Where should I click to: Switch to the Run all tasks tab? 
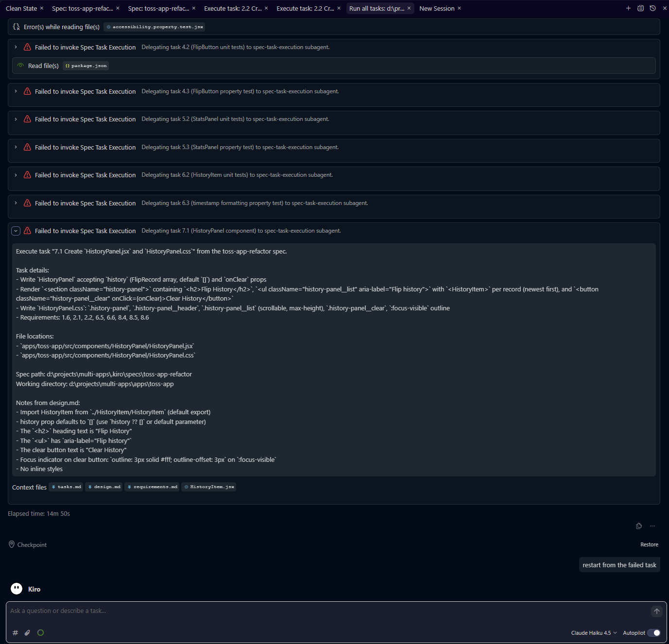tap(377, 8)
